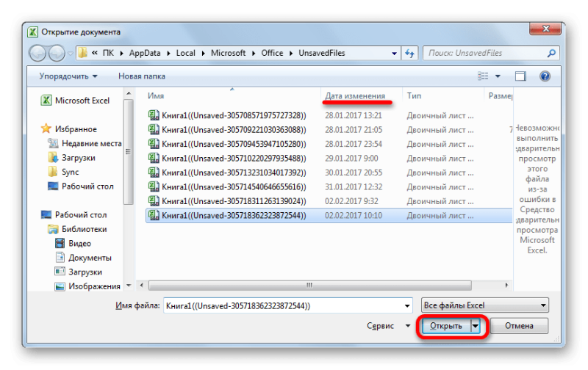The image size is (588, 370).
Task: Navigate to ПК in the breadcrumb
Action: pos(108,53)
